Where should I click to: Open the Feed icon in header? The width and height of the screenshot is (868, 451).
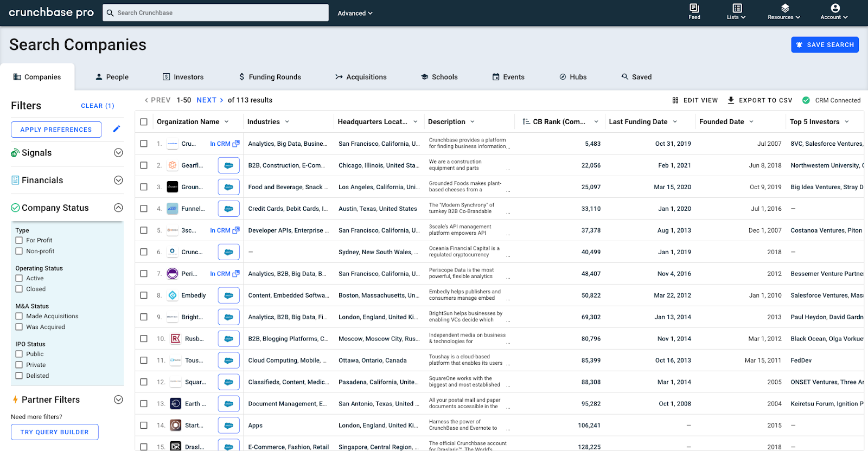(694, 8)
